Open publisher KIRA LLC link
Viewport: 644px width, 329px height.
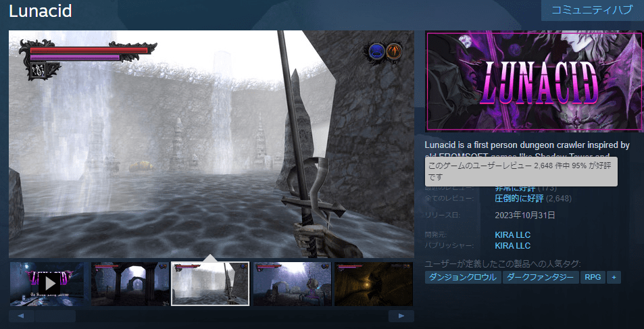tap(513, 246)
